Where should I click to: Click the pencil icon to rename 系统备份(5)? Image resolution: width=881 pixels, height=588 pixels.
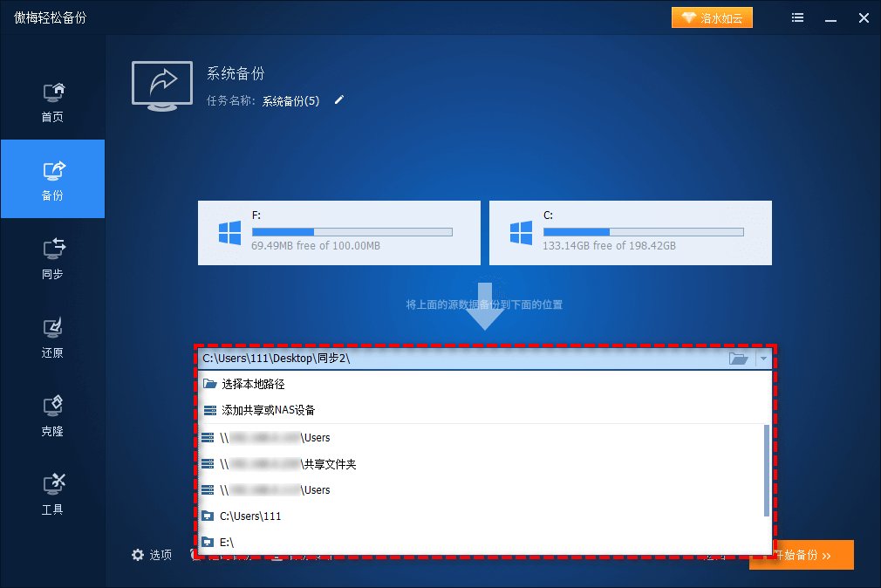[338, 100]
